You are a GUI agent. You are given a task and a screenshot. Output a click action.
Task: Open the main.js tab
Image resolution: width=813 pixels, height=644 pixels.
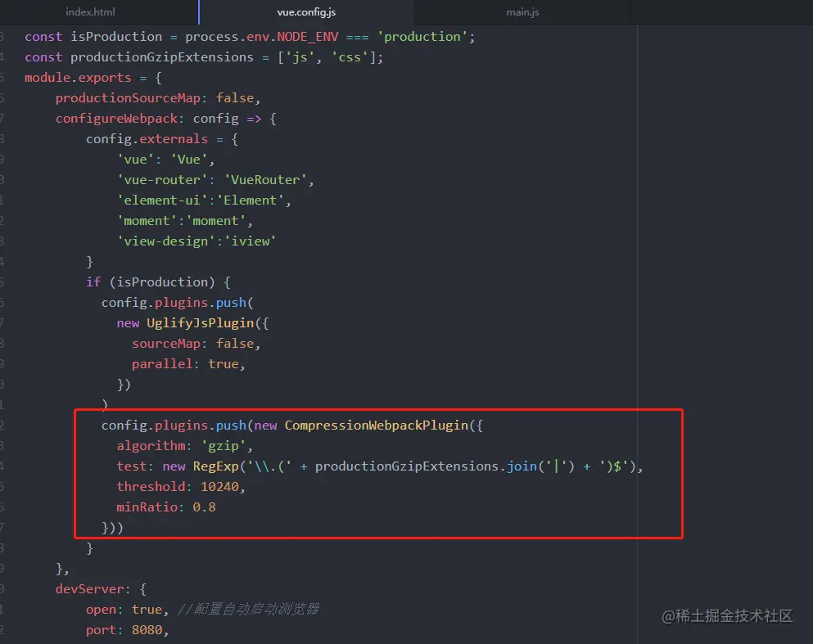tap(522, 12)
